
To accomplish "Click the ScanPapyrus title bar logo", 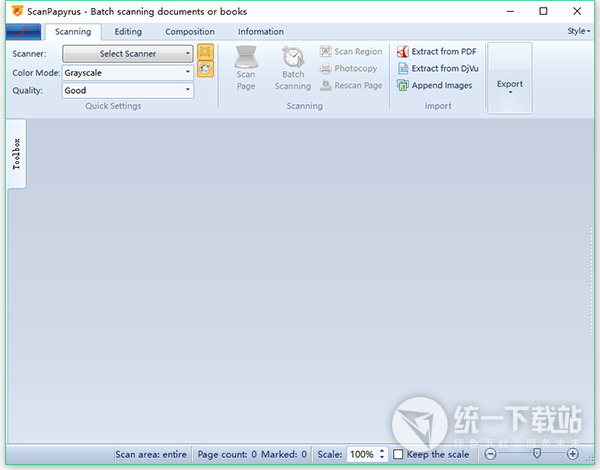I will [17, 11].
